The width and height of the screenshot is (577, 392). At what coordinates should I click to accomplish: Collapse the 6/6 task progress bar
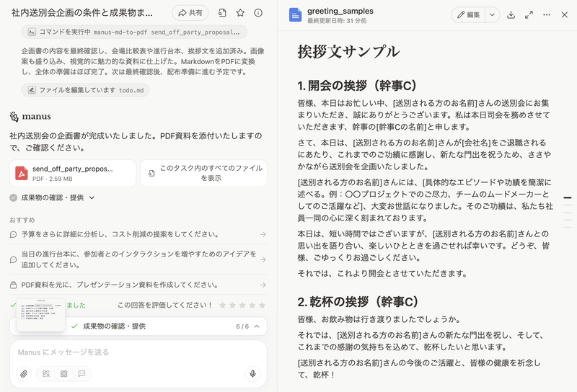point(255,326)
